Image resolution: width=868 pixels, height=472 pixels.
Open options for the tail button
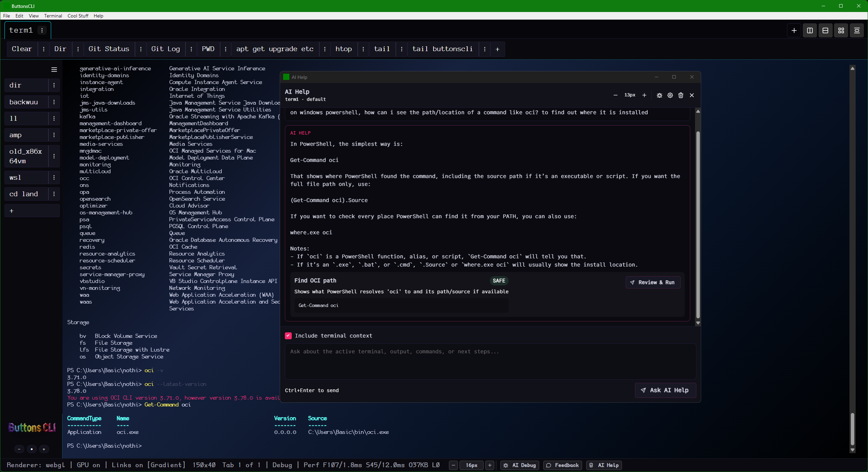click(x=402, y=49)
